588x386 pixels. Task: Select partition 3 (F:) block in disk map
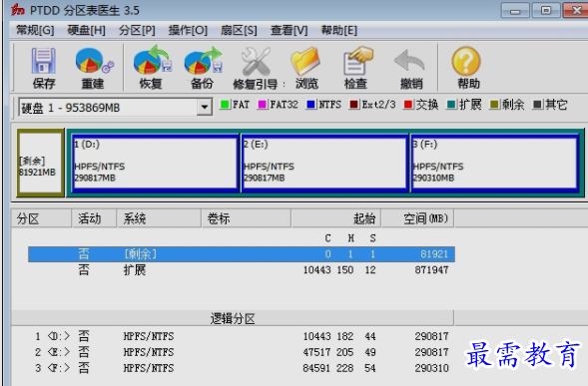[494, 163]
